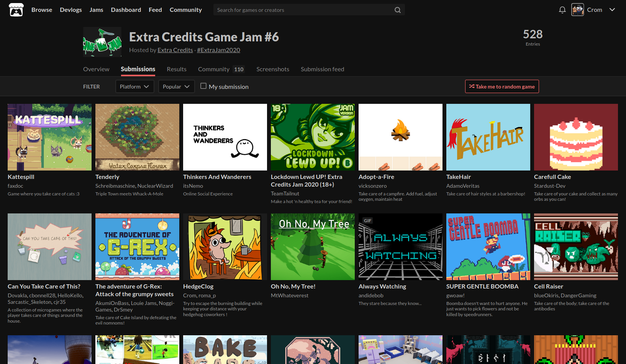Open the Always Watching GIF thumbnail
626x364 pixels.
coord(400,247)
